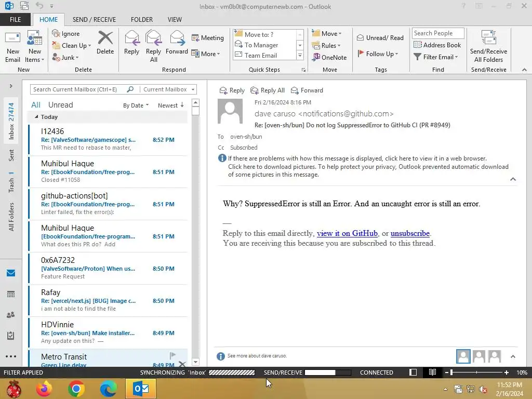Collapse the ribbon
Screen dimensions: 532x399
click(x=524, y=70)
